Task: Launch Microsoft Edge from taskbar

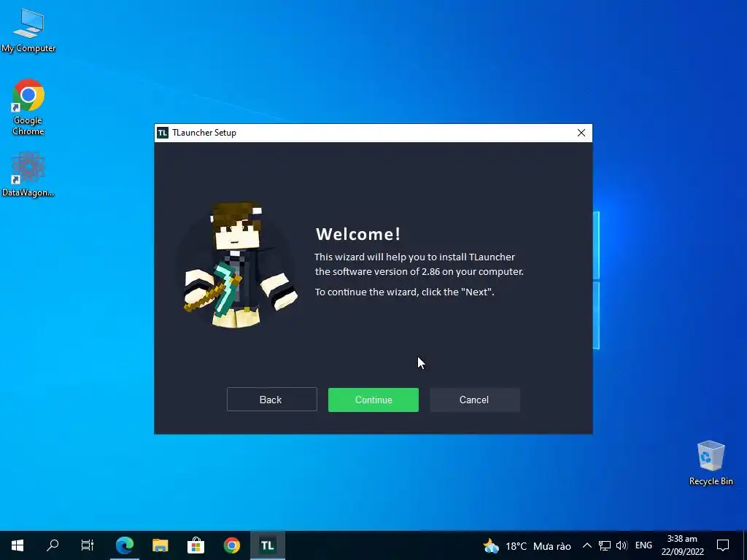Action: coord(125,545)
